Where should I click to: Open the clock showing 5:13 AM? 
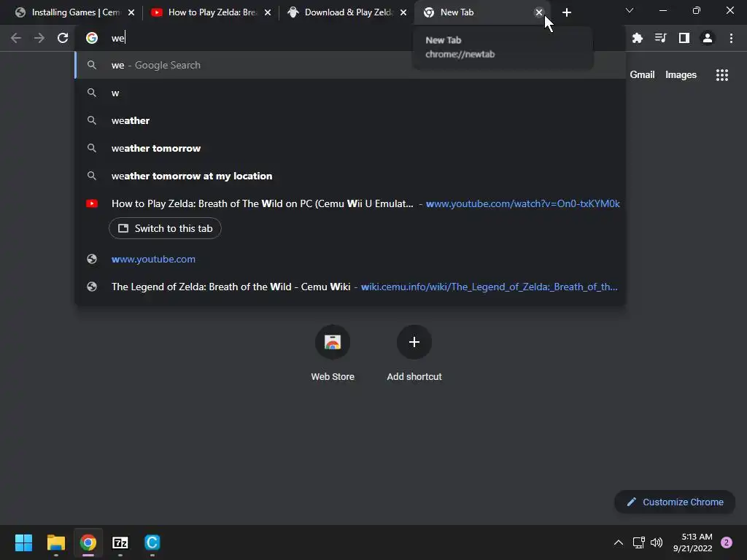(x=693, y=542)
